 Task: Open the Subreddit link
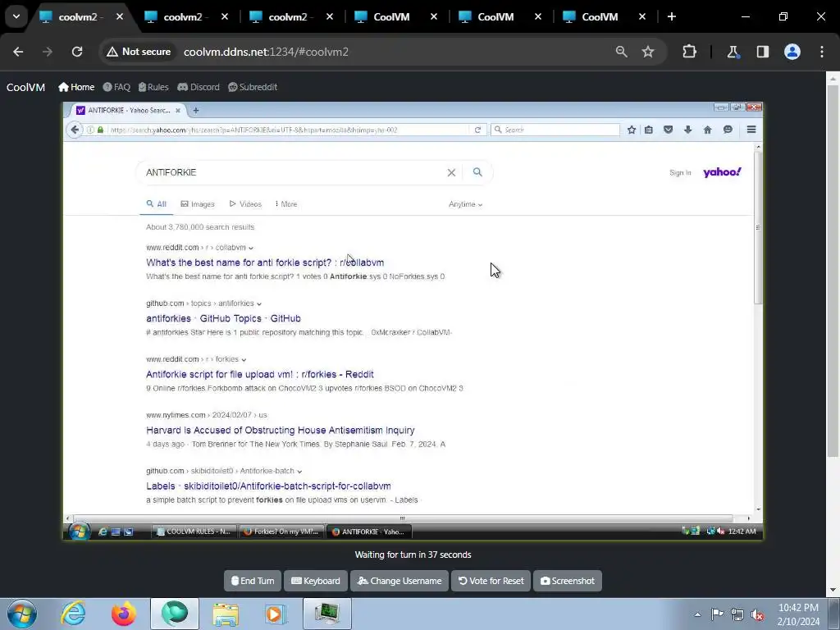coord(253,87)
